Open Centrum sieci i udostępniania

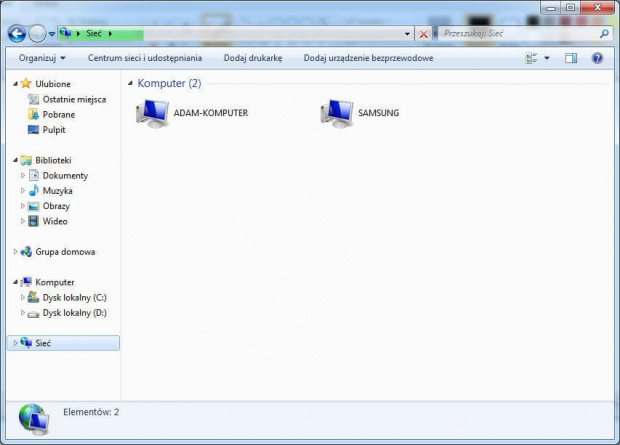[x=145, y=58]
